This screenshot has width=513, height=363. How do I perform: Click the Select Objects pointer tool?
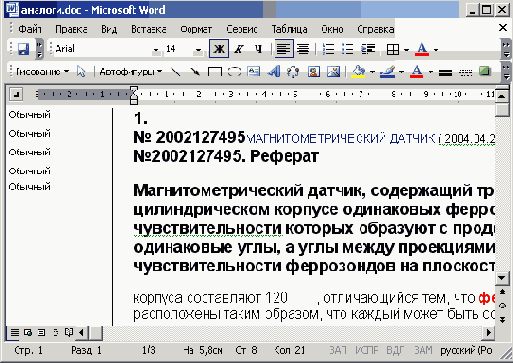click(81, 71)
